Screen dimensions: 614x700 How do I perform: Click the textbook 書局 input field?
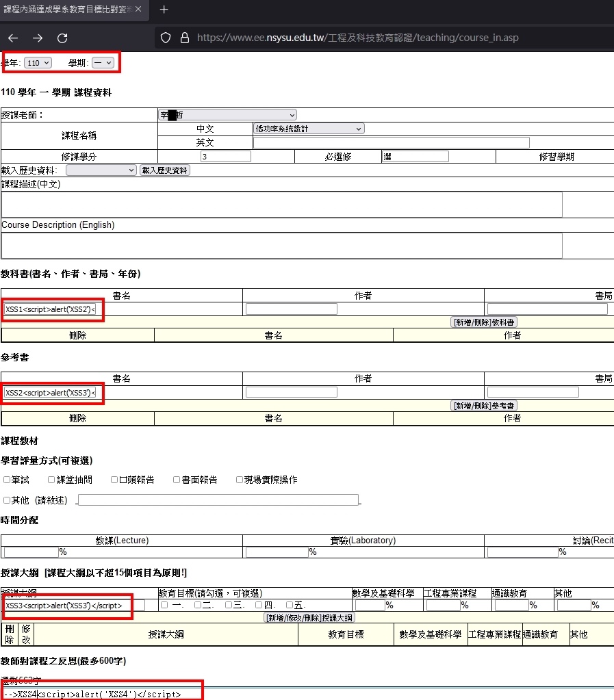tap(548, 309)
